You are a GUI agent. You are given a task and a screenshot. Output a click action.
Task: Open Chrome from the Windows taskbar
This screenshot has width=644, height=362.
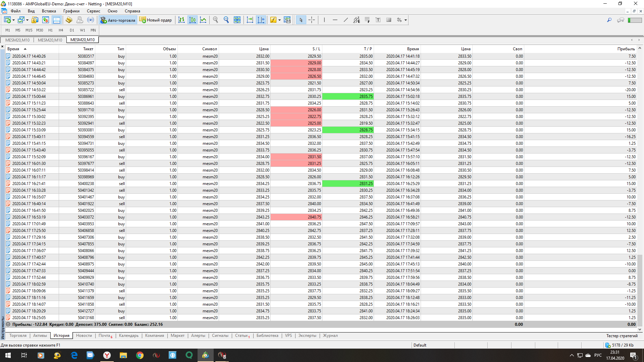point(140,355)
